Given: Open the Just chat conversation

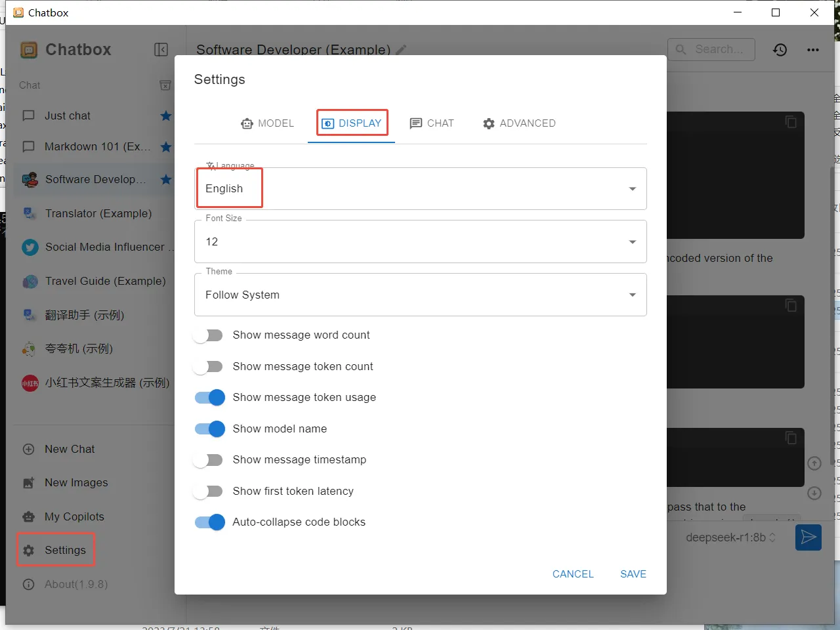Looking at the screenshot, I should (94, 115).
